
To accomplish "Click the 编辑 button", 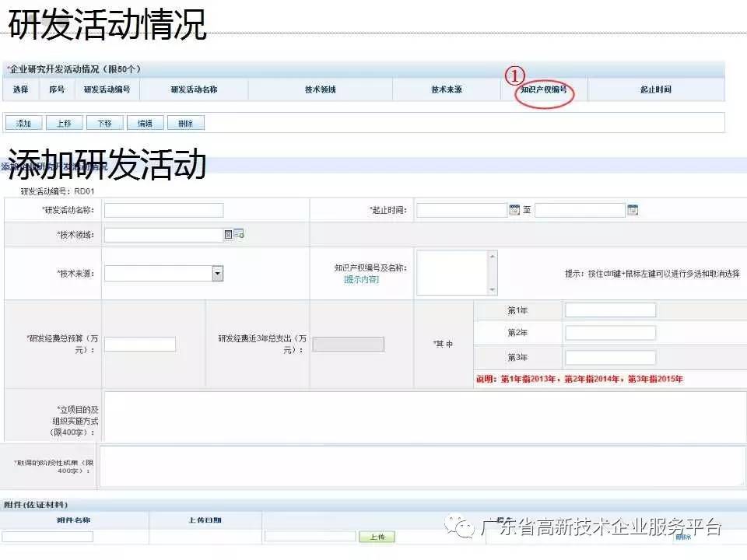I will point(145,123).
